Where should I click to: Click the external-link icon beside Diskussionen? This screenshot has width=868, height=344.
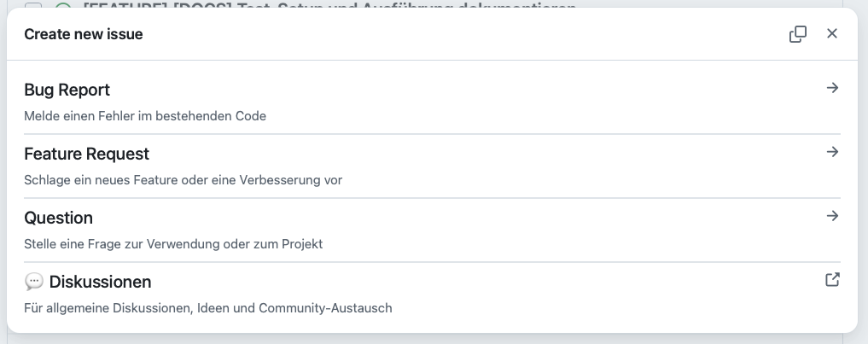(x=833, y=280)
